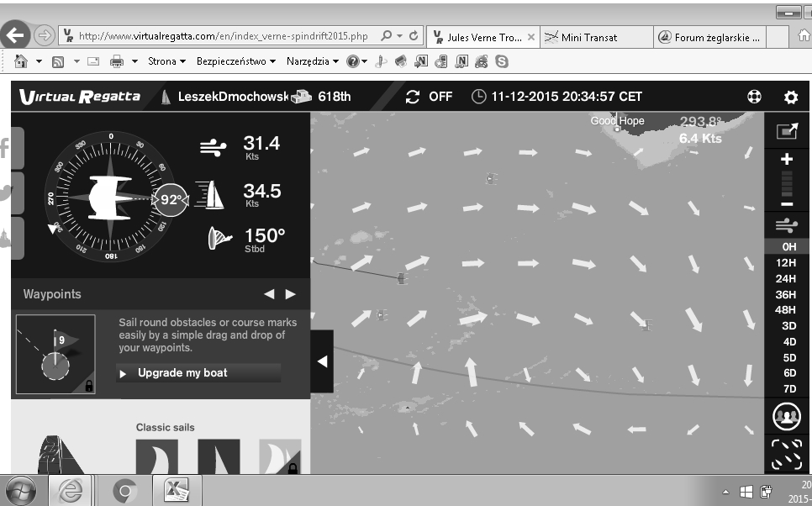
Task: Refresh the page from the address bar
Action: (x=414, y=36)
